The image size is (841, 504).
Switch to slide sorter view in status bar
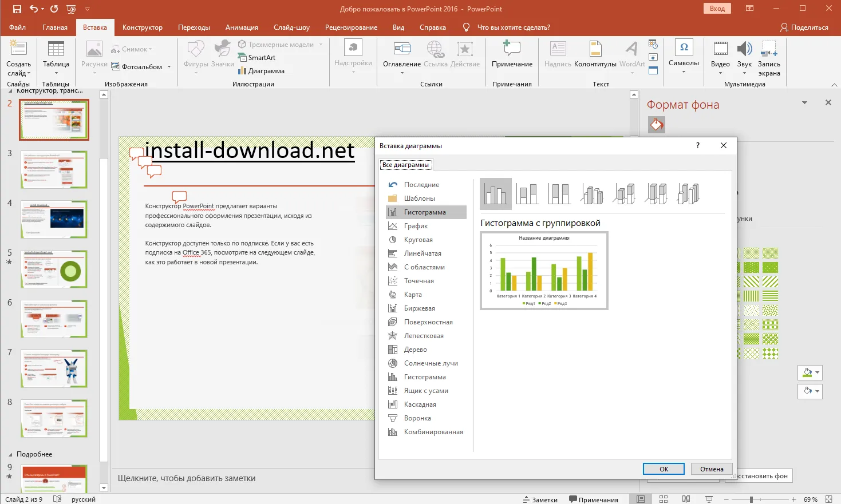664,499
